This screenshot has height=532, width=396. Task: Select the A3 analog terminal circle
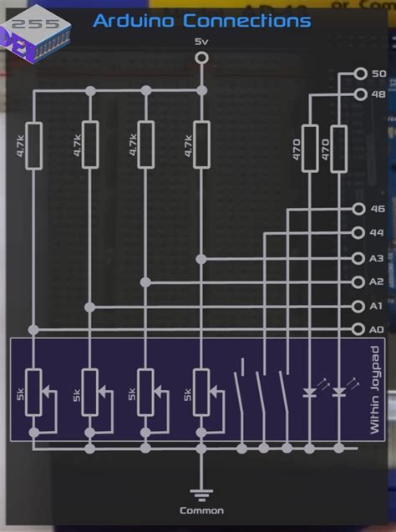[358, 259]
